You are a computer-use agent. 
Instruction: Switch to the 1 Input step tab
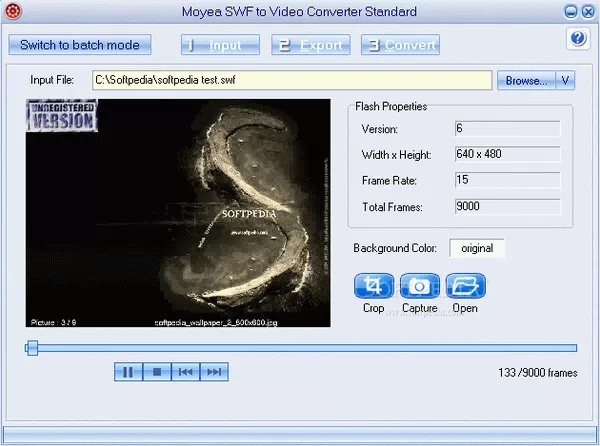point(220,45)
